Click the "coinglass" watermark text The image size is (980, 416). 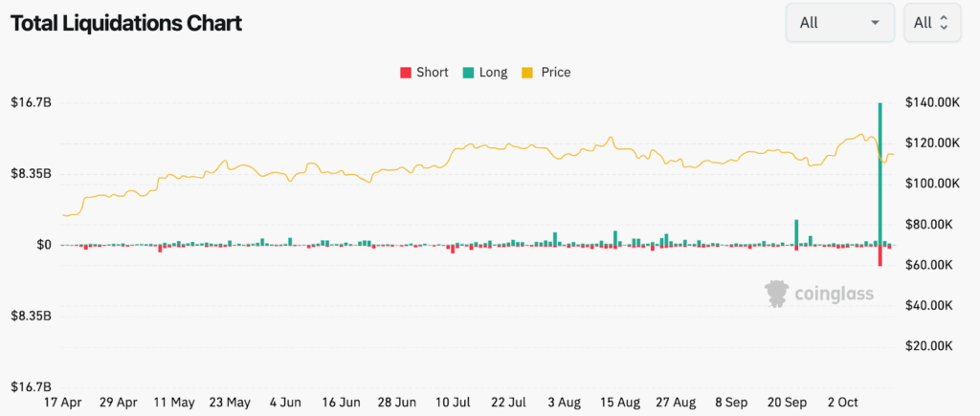pyautogui.click(x=834, y=295)
